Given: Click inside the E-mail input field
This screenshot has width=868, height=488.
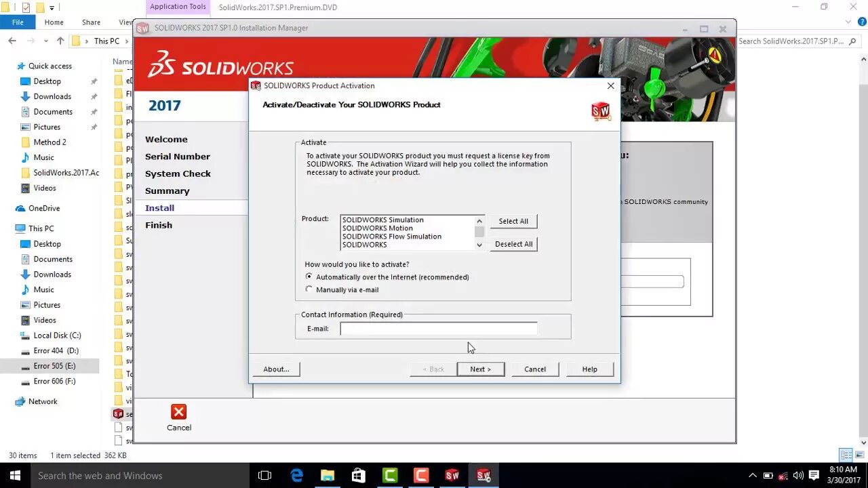Looking at the screenshot, I should [x=437, y=328].
